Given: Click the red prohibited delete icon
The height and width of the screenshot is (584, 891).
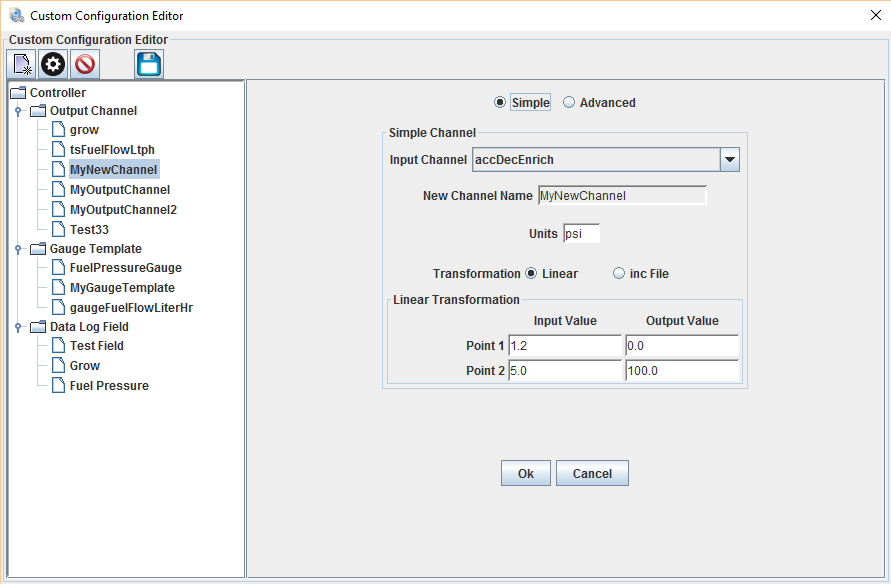Looking at the screenshot, I should [85, 65].
